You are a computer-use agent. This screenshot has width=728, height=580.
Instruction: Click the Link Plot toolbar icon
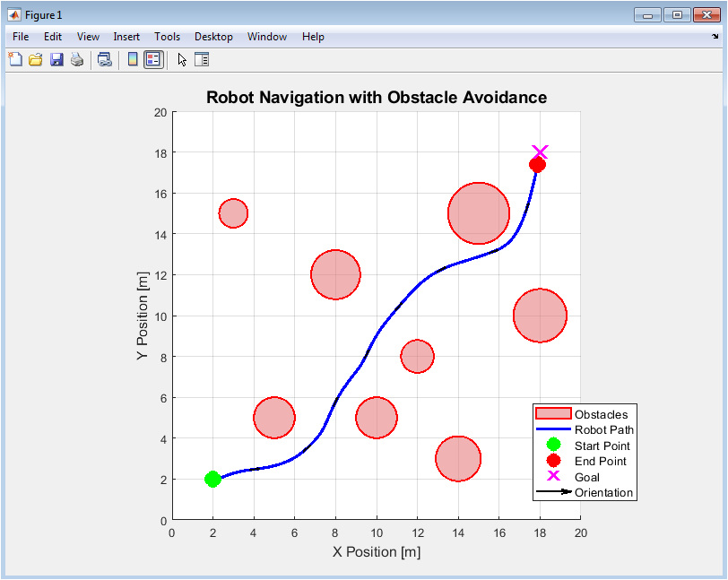click(x=105, y=60)
